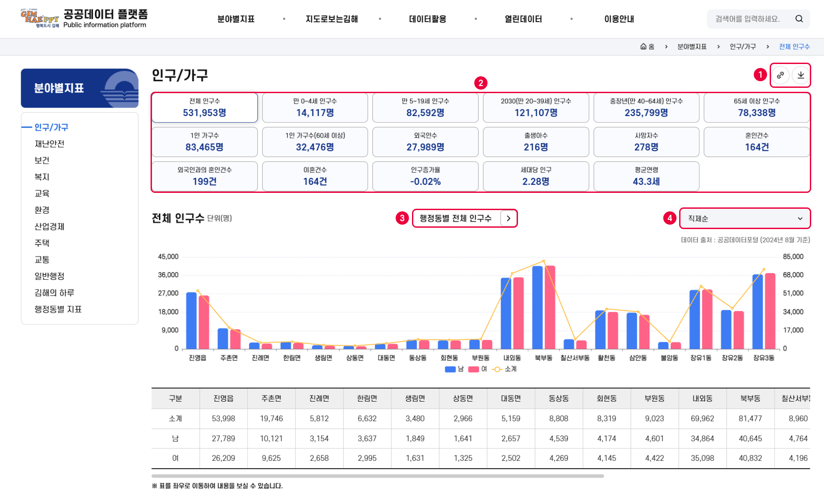Screen dimensions: 824x504
Task: Select the 세대당 인구 card
Action: coord(536,176)
